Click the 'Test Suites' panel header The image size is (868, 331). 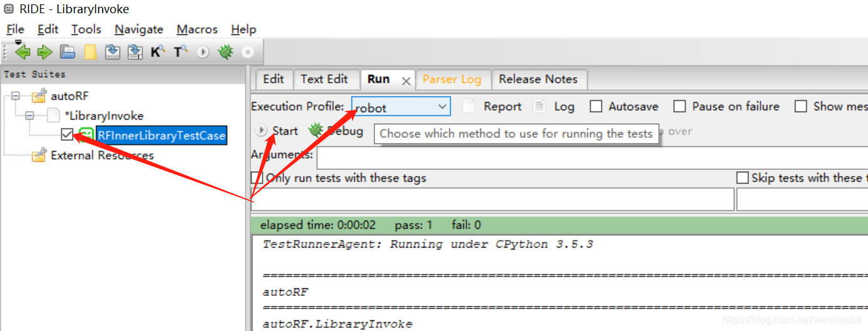point(123,74)
